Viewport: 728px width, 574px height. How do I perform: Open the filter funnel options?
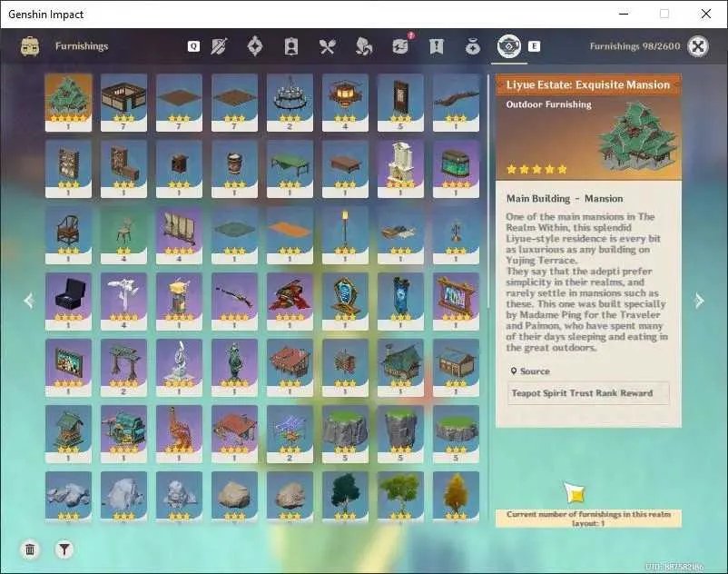[x=64, y=549]
